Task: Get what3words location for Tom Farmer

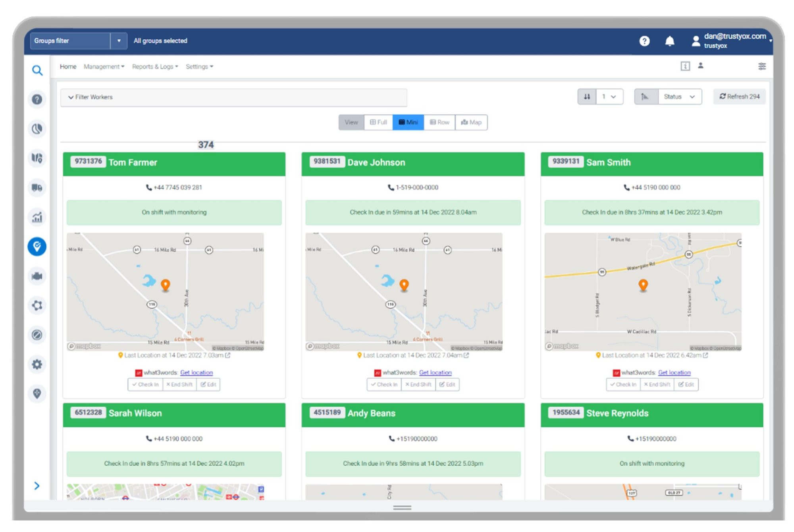Action: click(x=197, y=372)
